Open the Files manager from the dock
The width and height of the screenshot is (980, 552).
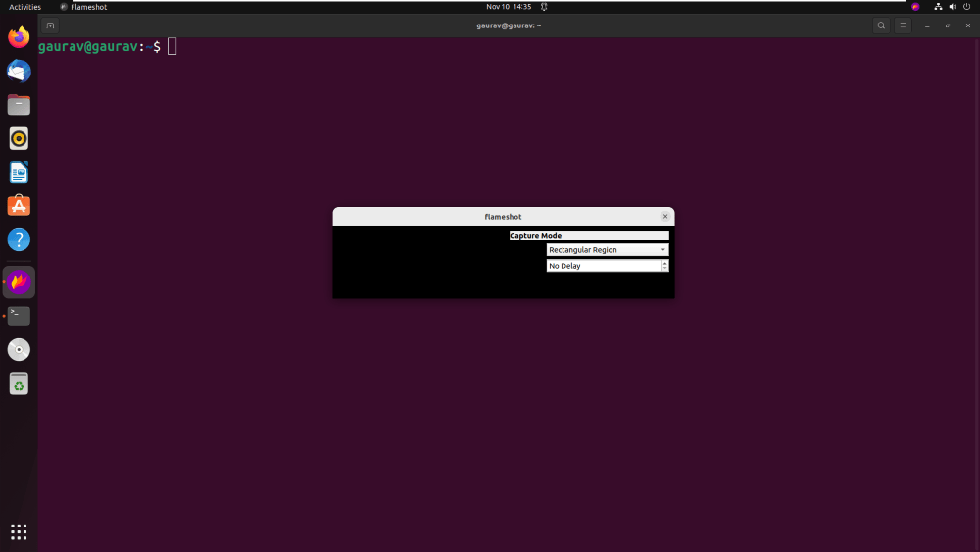point(19,105)
